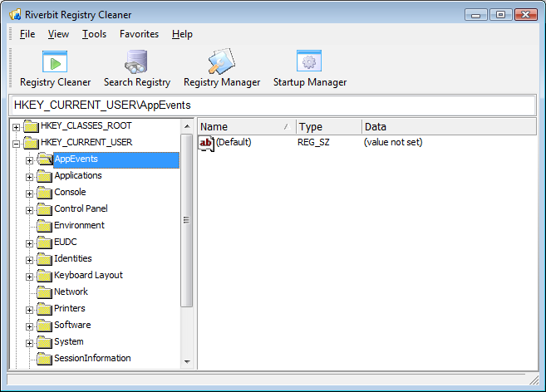Screen dimensions: 546x392
Task: Click the HKEY_CURRENT_USER folder icon
Action: [x=31, y=143]
